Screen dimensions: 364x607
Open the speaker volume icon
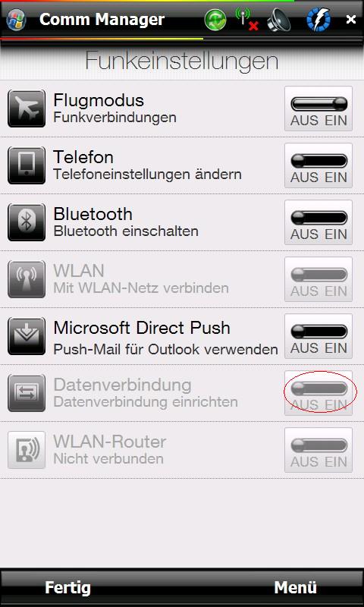point(278,20)
